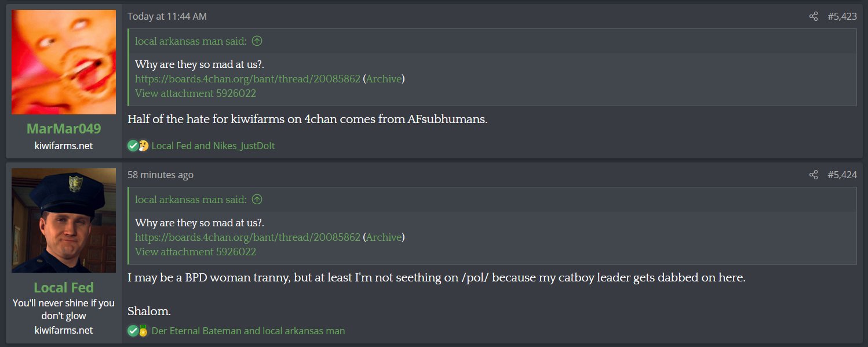868x347 pixels.
Task: Open post permalink #5,424
Action: [842, 175]
